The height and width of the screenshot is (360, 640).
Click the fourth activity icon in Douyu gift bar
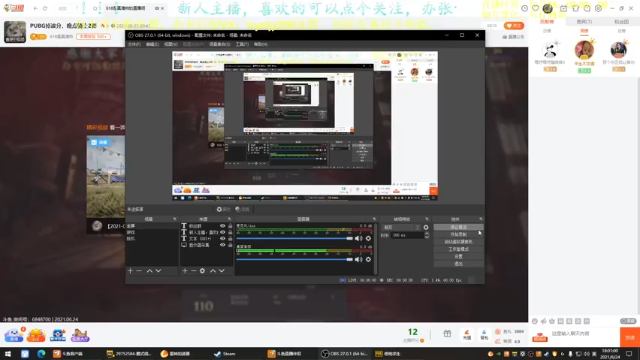[80, 335]
